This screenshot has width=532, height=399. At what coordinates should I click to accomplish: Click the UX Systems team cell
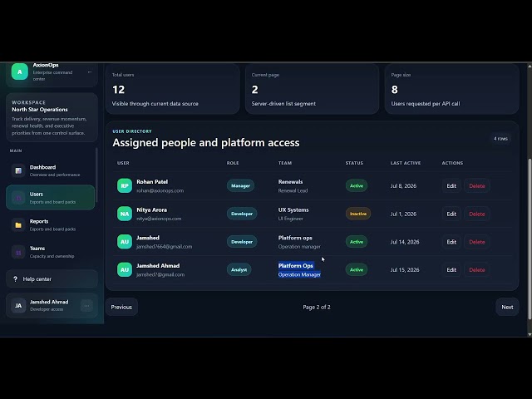click(x=293, y=214)
